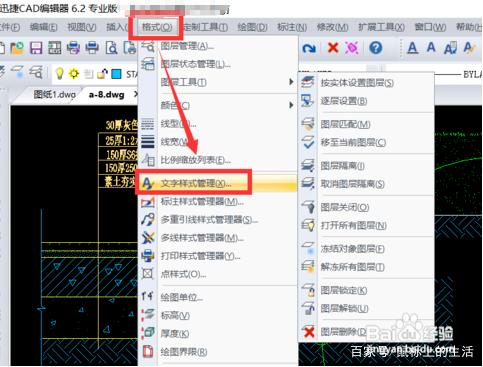Click the plain blue A text icon
The width and height of the screenshot is (483, 367).
431,47
